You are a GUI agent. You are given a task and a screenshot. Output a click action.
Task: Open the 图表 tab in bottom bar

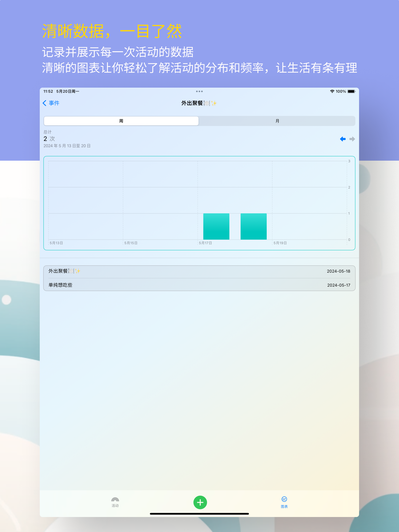tap(284, 502)
